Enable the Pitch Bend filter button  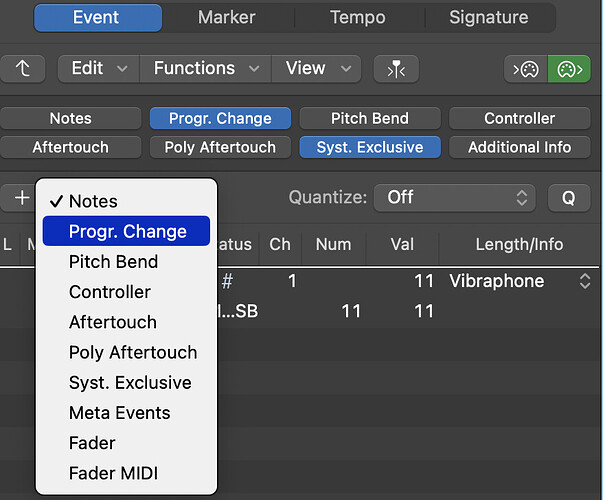pyautogui.click(x=370, y=118)
